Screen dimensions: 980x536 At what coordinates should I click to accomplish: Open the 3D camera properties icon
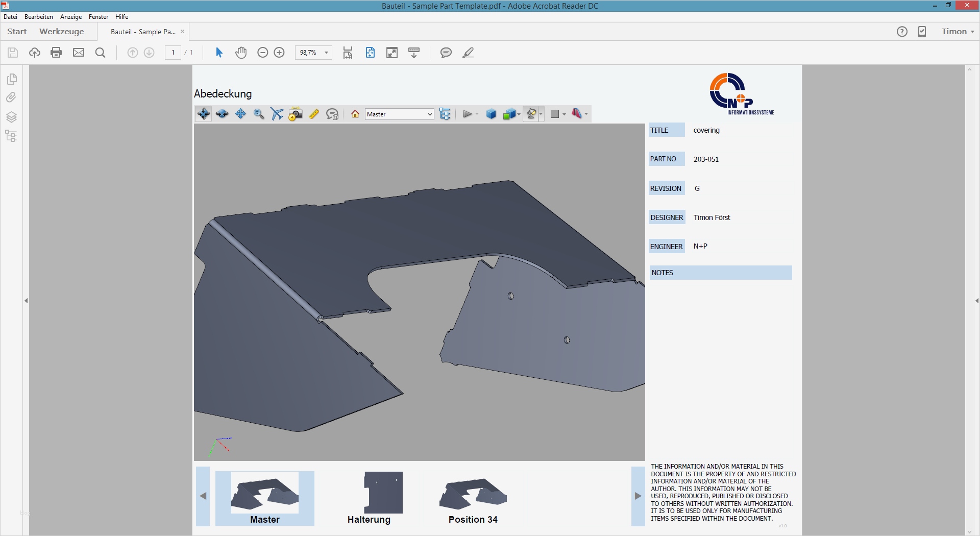296,114
